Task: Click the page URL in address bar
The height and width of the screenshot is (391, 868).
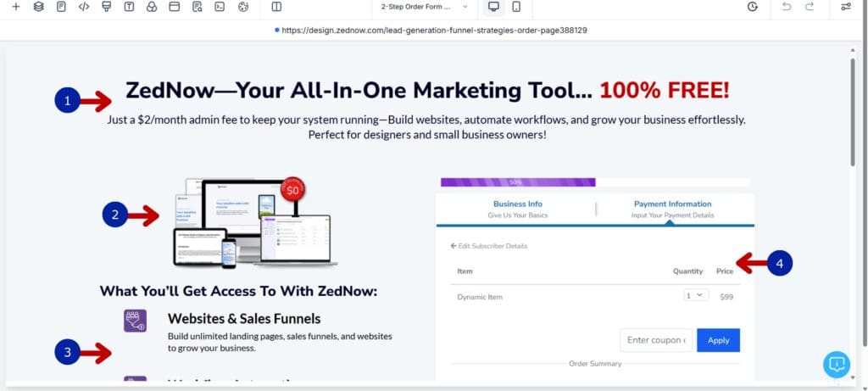Action: click(x=434, y=31)
